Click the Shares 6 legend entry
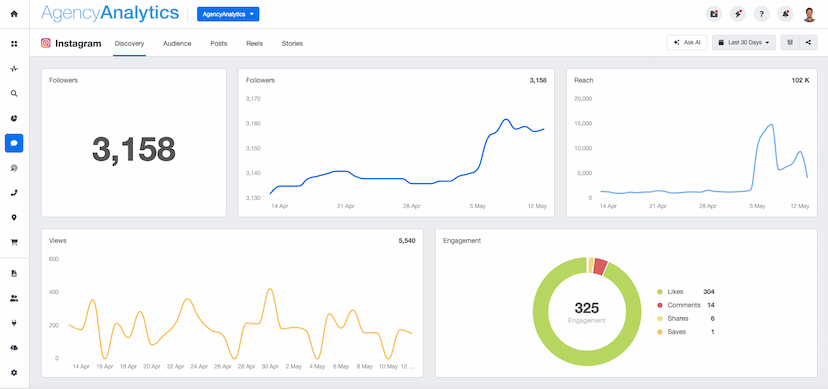Viewport: 828px width, 389px height. pos(686,319)
